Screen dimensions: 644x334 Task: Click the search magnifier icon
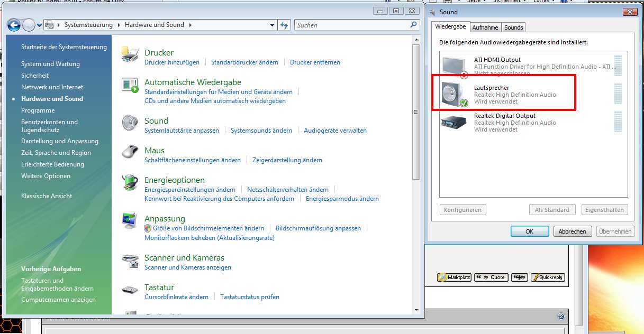click(x=414, y=25)
